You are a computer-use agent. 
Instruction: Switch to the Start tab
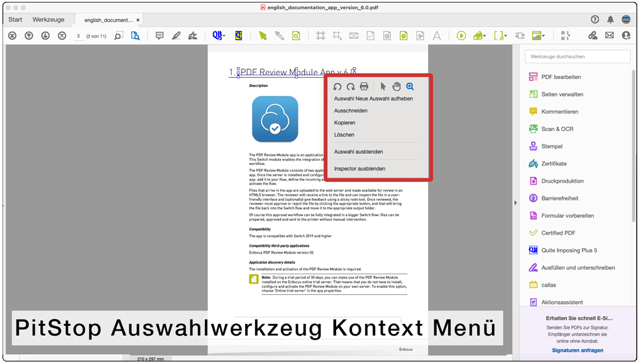tap(15, 19)
